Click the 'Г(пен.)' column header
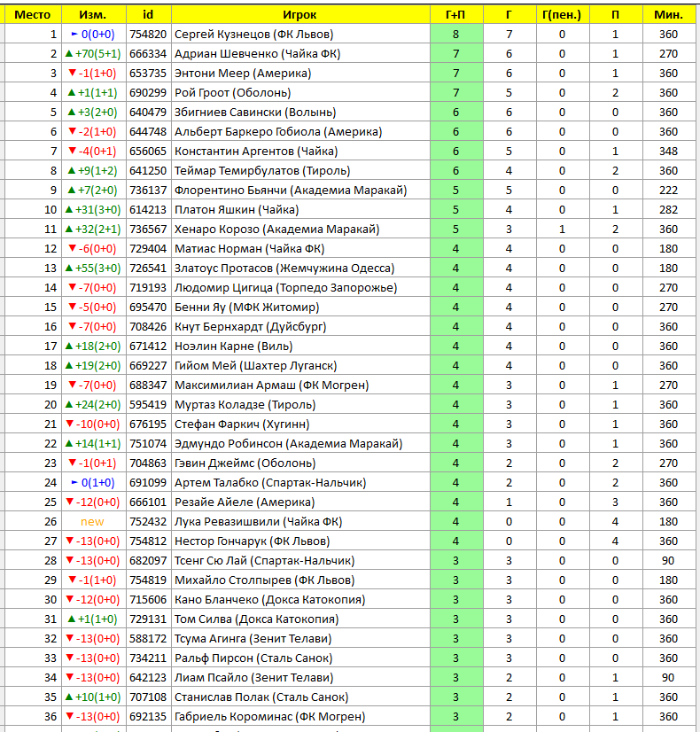Viewport: 700px width, 732px height. pyautogui.click(x=563, y=14)
